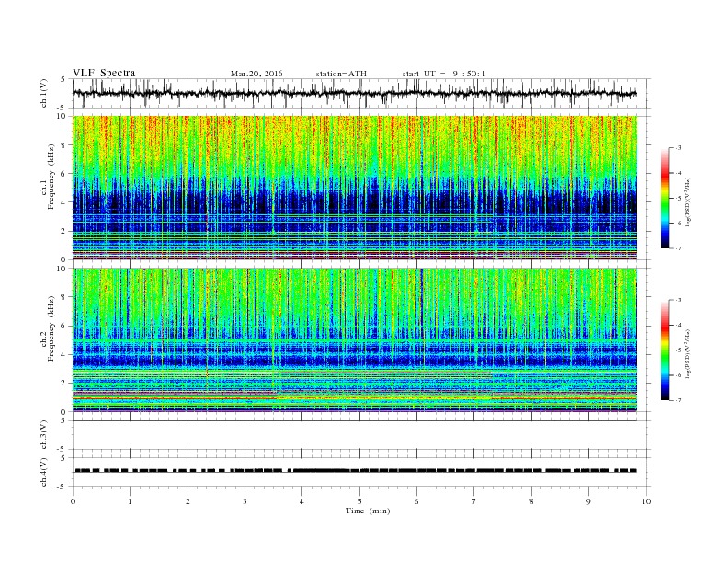Click the time axis tick label '4'
This screenshot has height=563, width=728.
click(301, 501)
